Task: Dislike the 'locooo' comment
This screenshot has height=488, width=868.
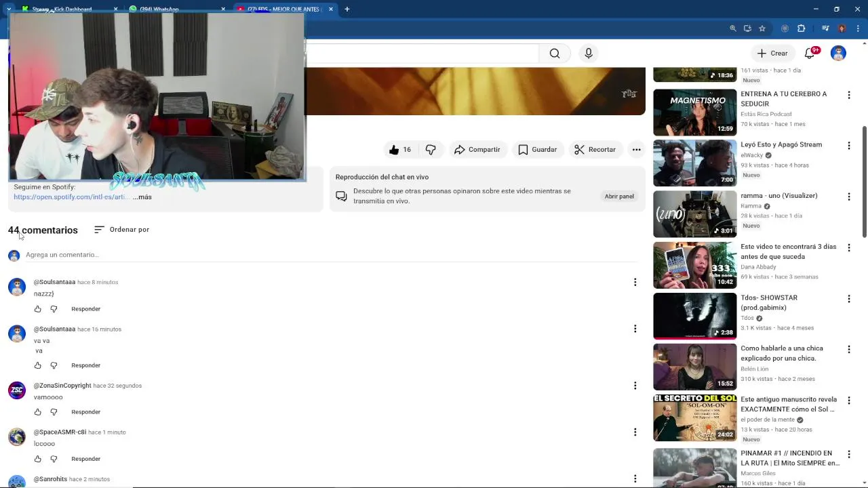Action: click(x=54, y=459)
